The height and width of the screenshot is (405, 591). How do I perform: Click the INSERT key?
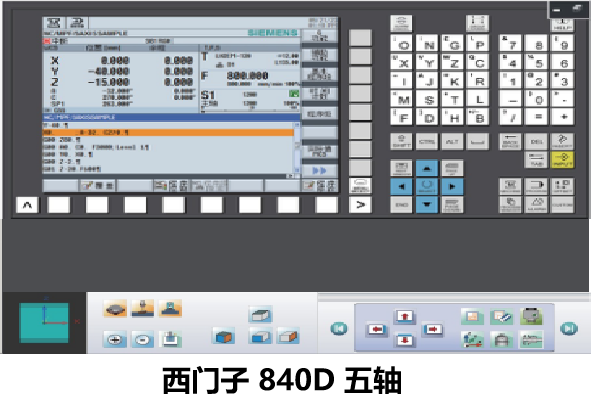(x=562, y=141)
